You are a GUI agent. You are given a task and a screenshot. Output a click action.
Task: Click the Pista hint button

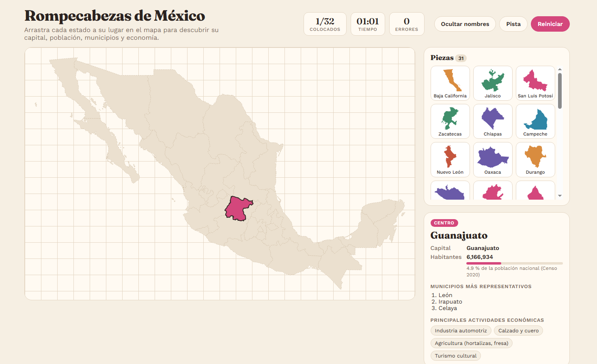click(513, 24)
